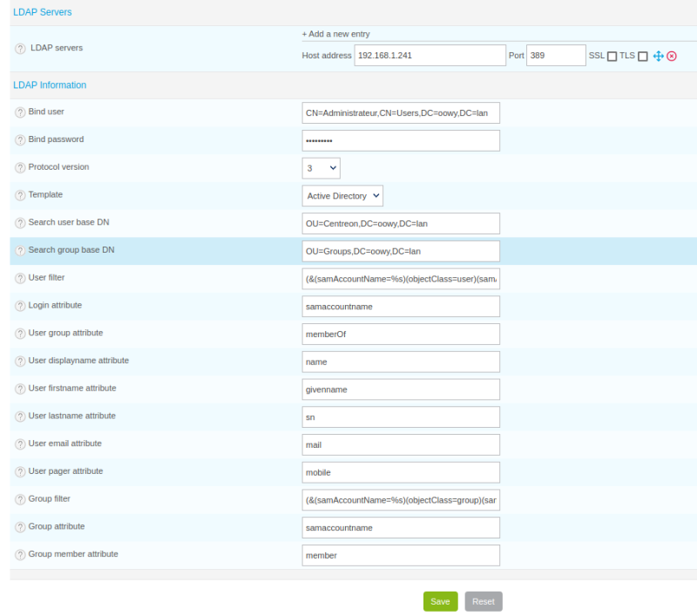
Task: Click the Bind password field
Action: point(401,140)
